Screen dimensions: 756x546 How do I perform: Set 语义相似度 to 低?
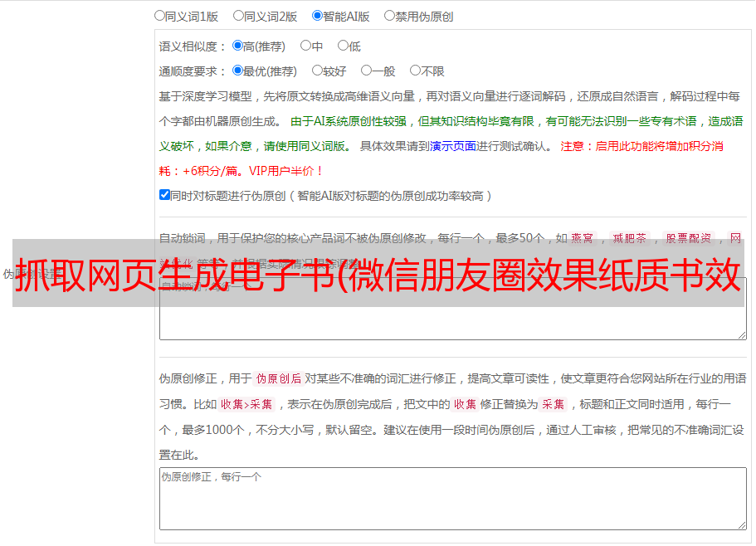point(343,46)
